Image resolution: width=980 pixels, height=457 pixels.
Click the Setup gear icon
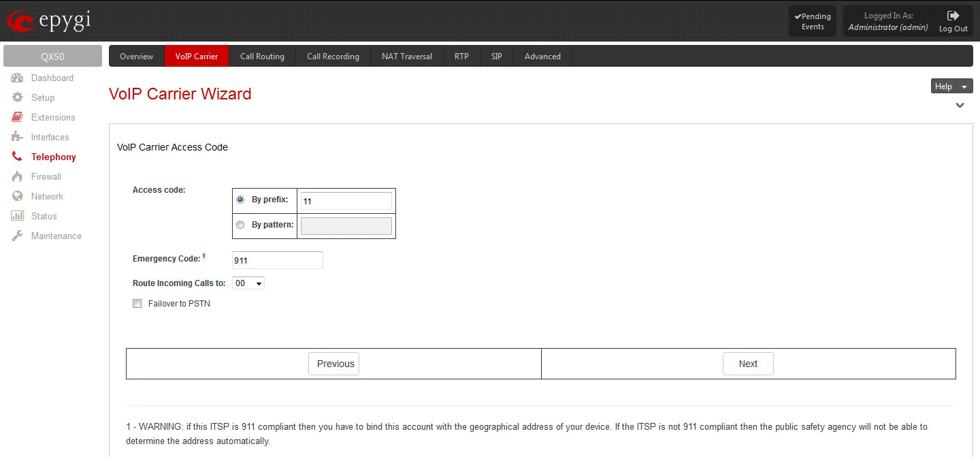click(x=18, y=97)
